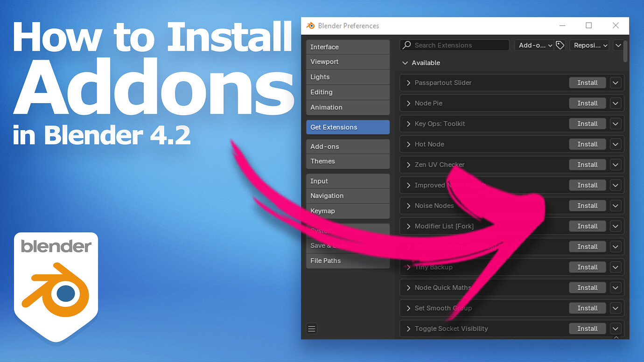Open the Repository dropdown
Viewport: 644px width, 362px height.
click(590, 45)
